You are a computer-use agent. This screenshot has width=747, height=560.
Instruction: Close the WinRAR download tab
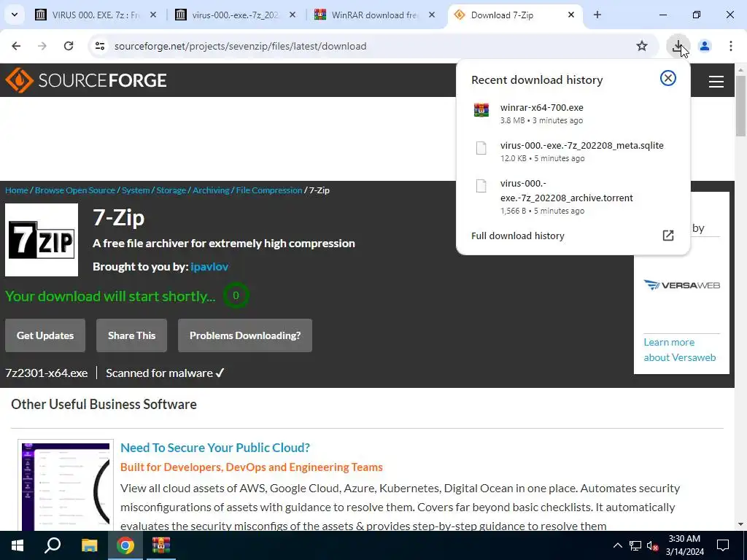coord(432,15)
